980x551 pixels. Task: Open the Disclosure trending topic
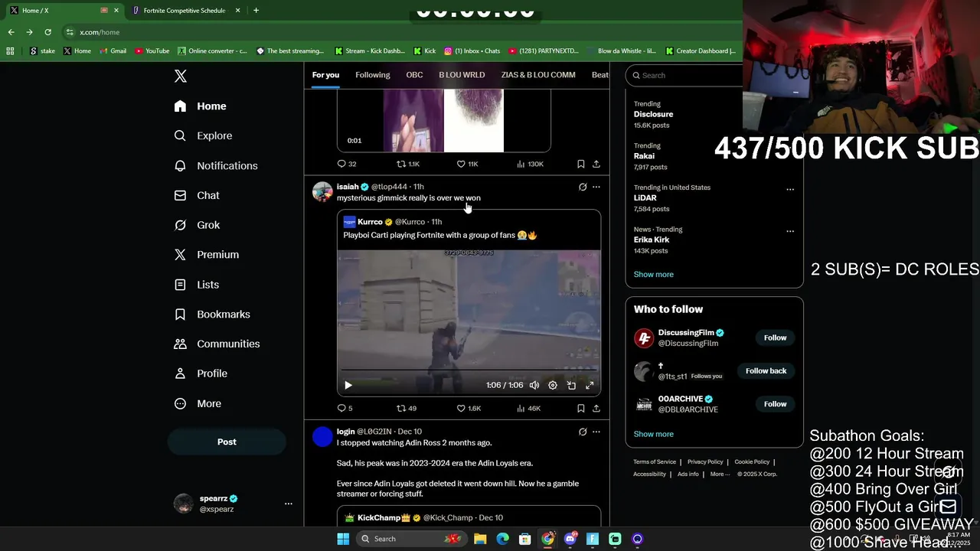tap(653, 114)
